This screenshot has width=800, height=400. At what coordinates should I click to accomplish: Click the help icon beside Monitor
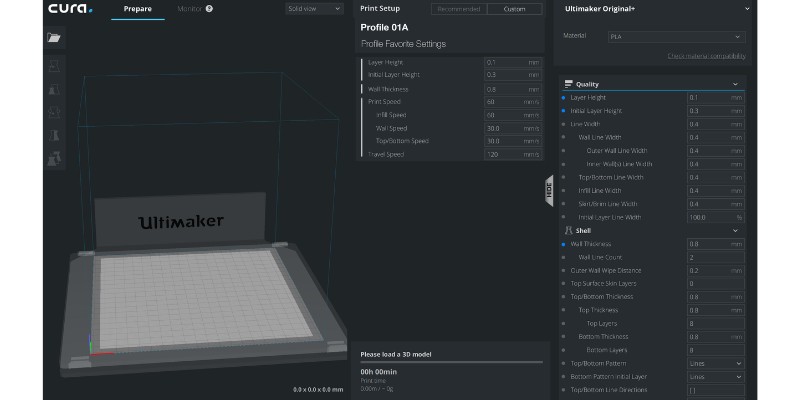(209, 9)
